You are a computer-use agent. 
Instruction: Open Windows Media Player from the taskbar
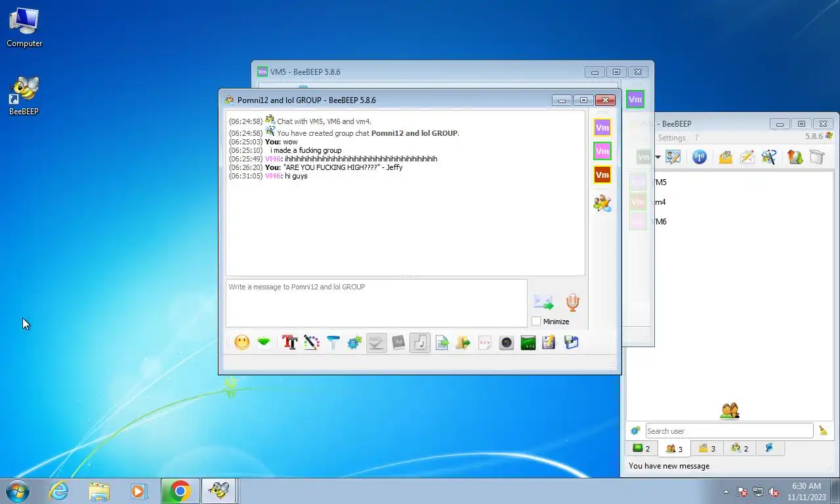pos(138,491)
